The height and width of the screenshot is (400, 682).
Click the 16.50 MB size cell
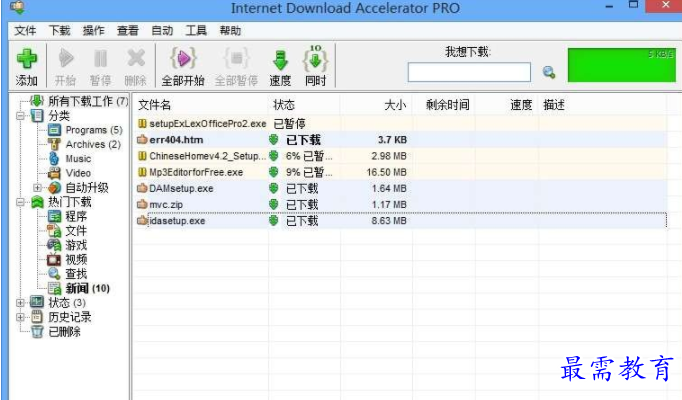(386, 172)
